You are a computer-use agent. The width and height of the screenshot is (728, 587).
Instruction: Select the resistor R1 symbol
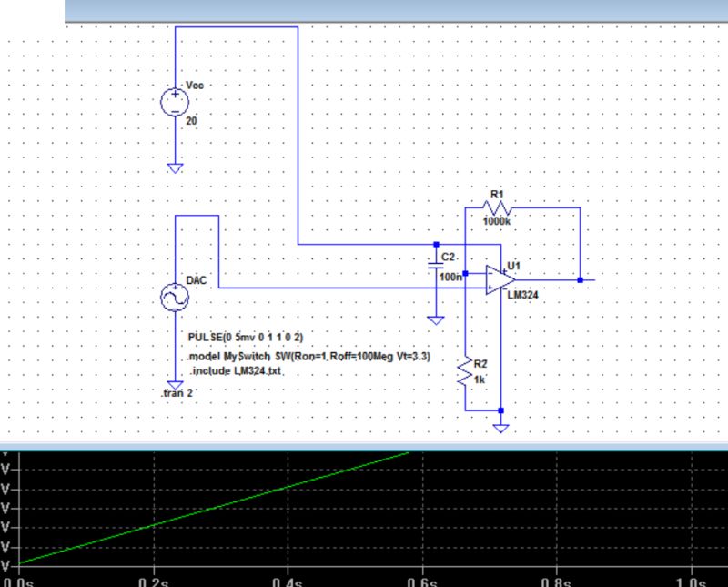pos(496,206)
